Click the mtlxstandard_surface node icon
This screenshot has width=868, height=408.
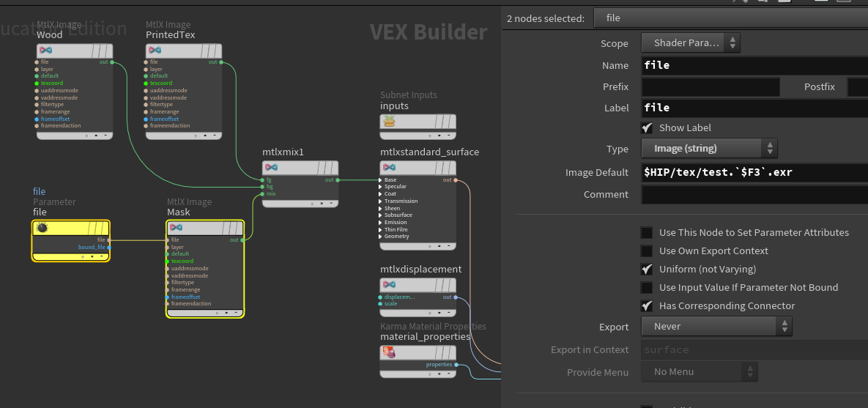(x=389, y=168)
